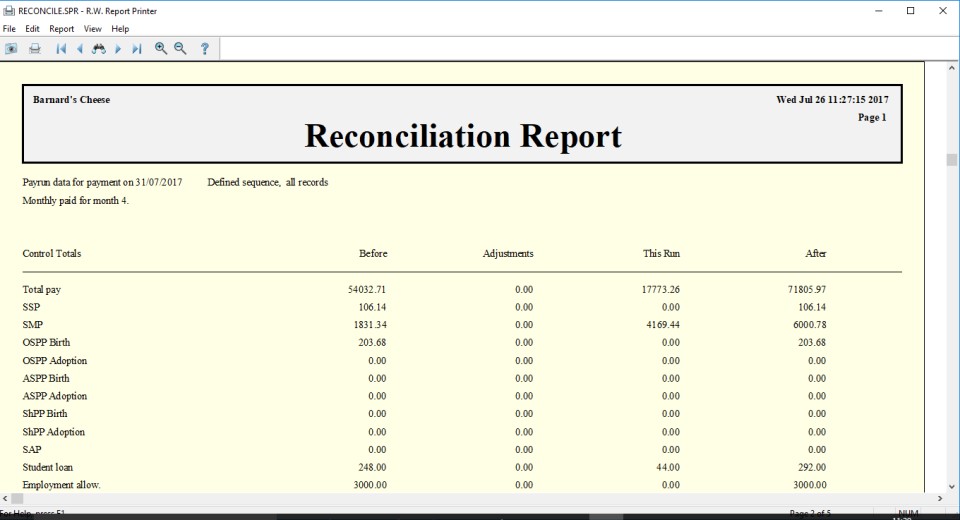Advance to next report page

[x=118, y=48]
